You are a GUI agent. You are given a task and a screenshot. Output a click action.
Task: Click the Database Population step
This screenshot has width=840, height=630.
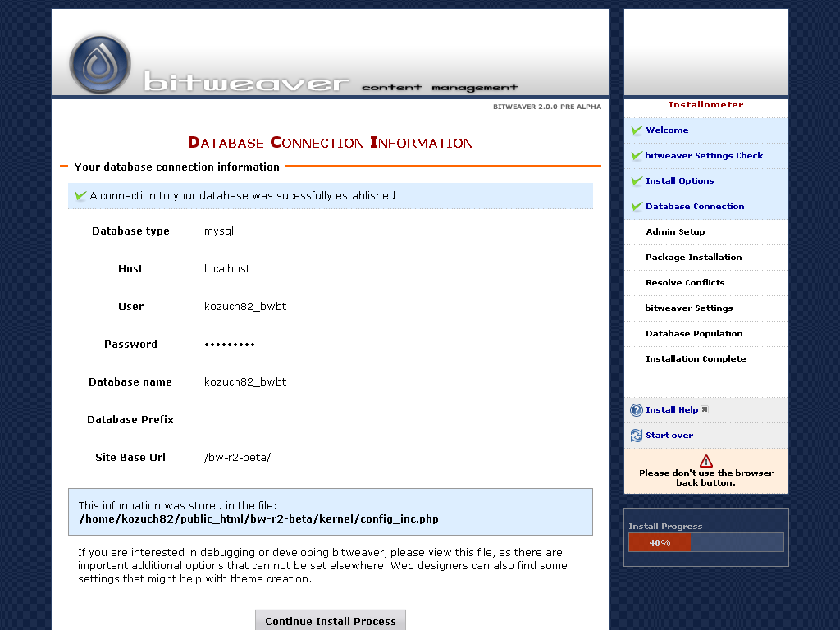pos(694,334)
